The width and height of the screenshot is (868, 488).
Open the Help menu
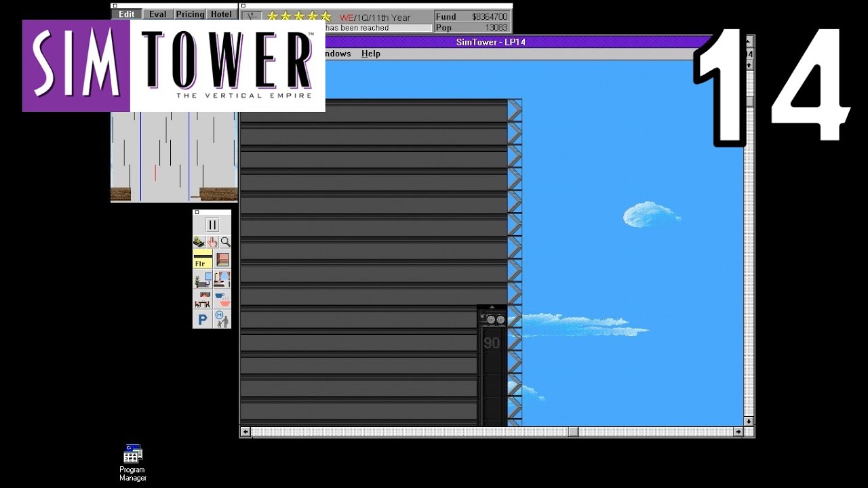(371, 54)
